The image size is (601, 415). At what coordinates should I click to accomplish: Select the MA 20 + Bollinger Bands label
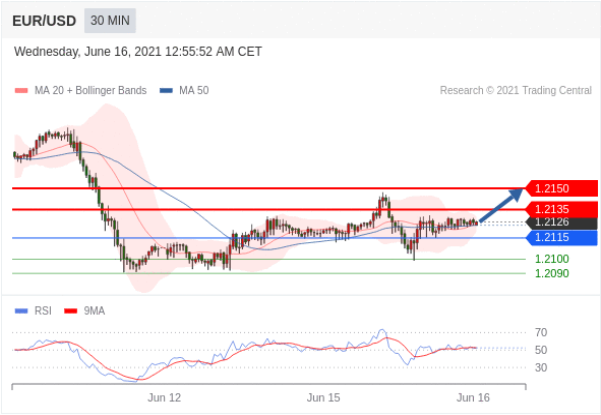(90, 90)
